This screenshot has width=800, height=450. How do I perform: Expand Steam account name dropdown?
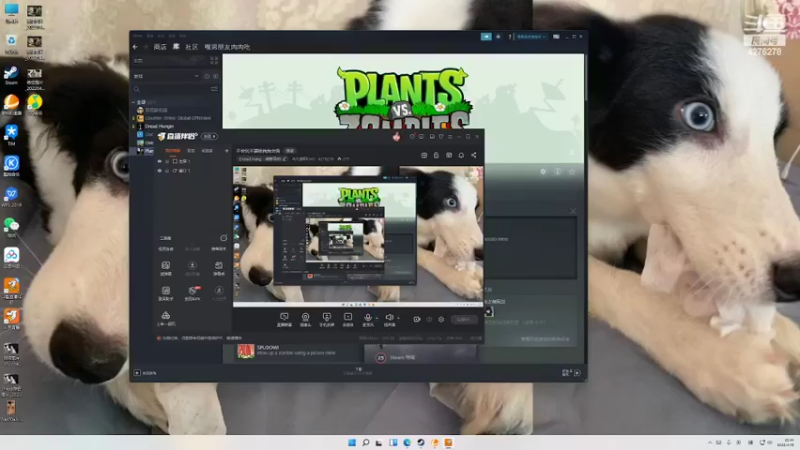pos(531,37)
